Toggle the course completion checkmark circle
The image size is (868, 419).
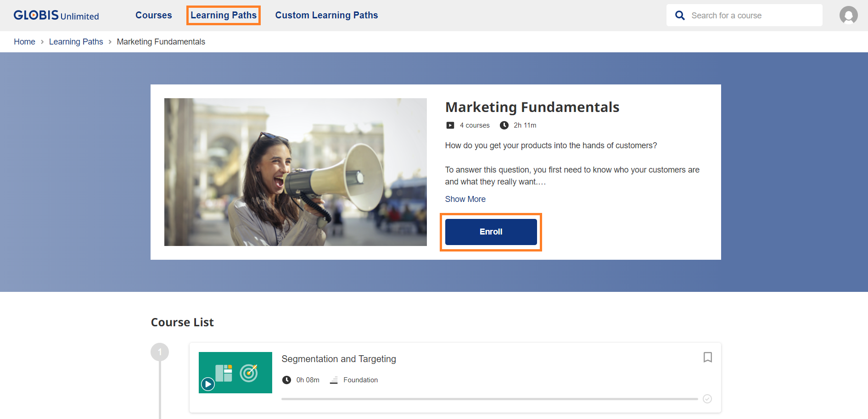click(707, 399)
